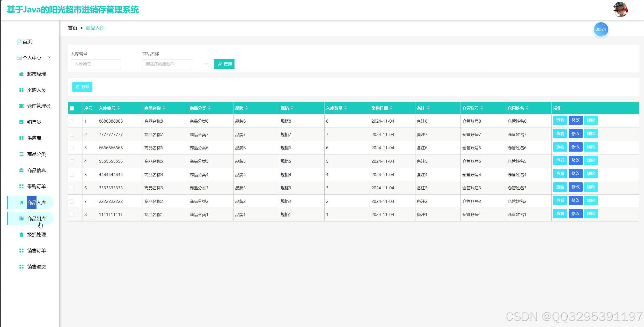The height and width of the screenshot is (327, 644).
Task: Check the row with 入库编号 7777777777
Action: point(72,135)
